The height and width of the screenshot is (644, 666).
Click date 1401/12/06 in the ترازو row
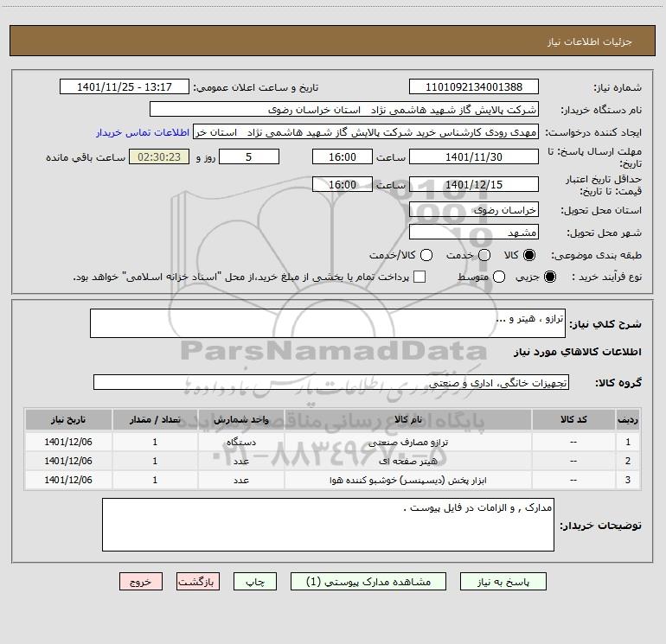[x=68, y=443]
